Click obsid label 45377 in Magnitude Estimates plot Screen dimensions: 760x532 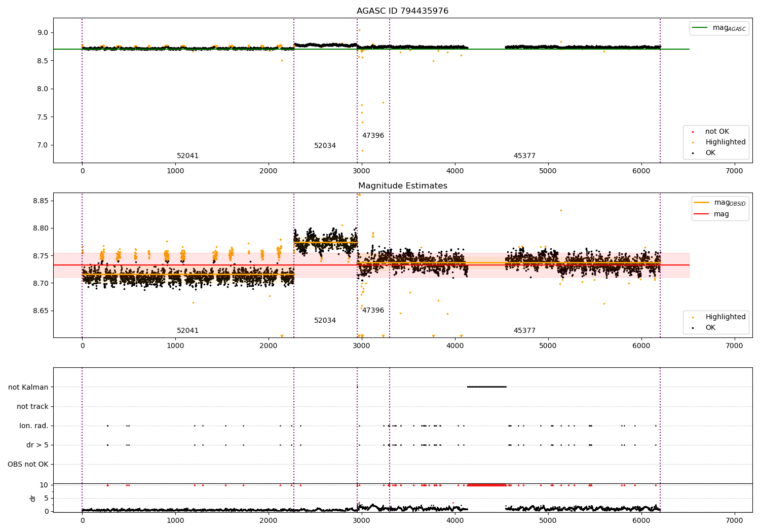pyautogui.click(x=524, y=331)
